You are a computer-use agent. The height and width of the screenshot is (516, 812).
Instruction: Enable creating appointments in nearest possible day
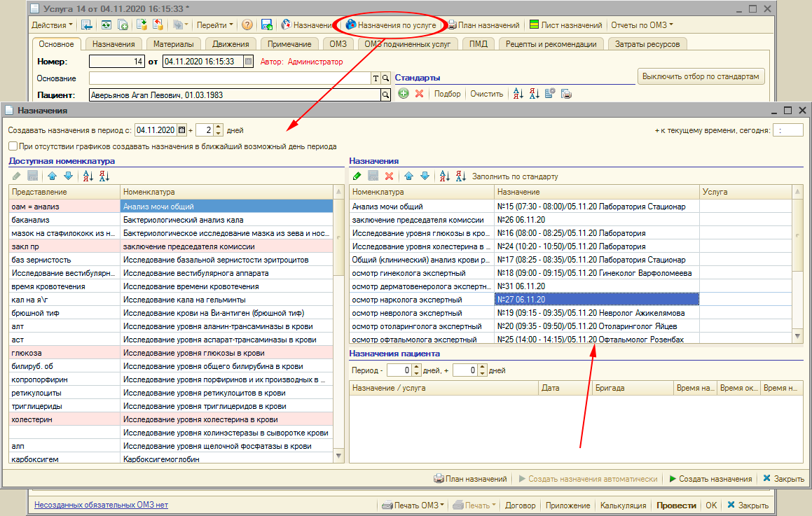[13, 146]
